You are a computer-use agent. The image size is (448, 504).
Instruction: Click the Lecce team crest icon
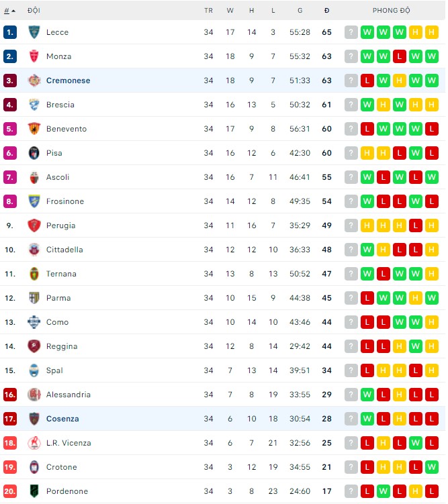tap(34, 32)
